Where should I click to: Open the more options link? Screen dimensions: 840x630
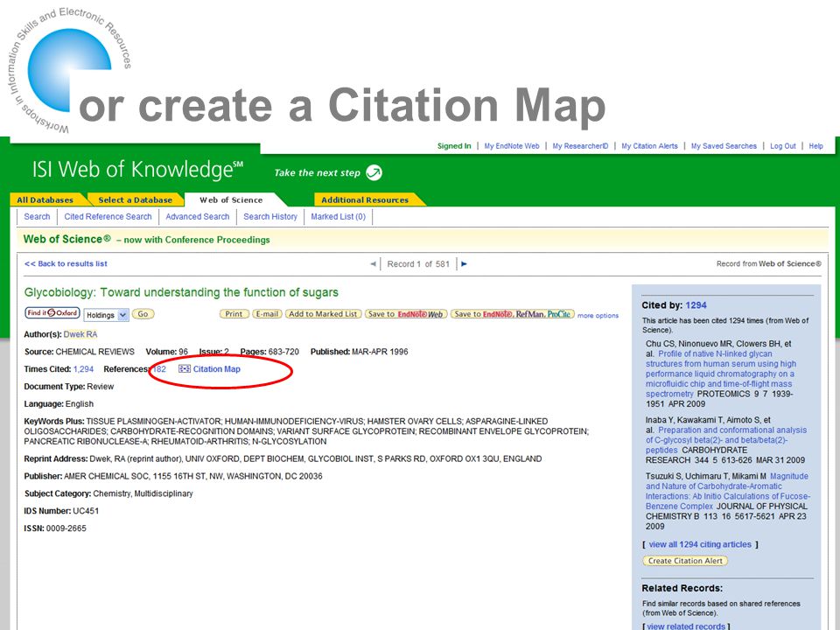[598, 316]
